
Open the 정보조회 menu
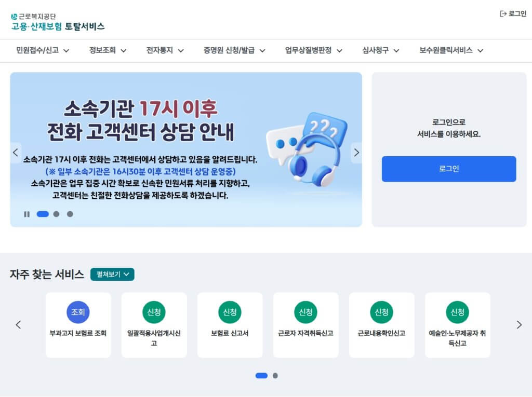(x=108, y=50)
